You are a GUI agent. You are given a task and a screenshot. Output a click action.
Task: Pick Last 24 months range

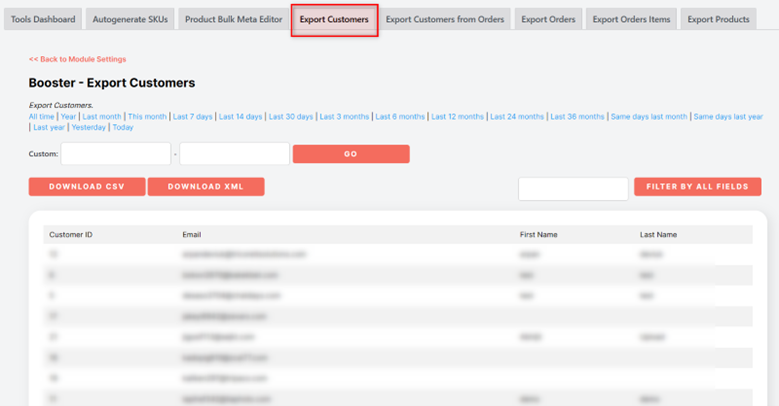point(517,116)
